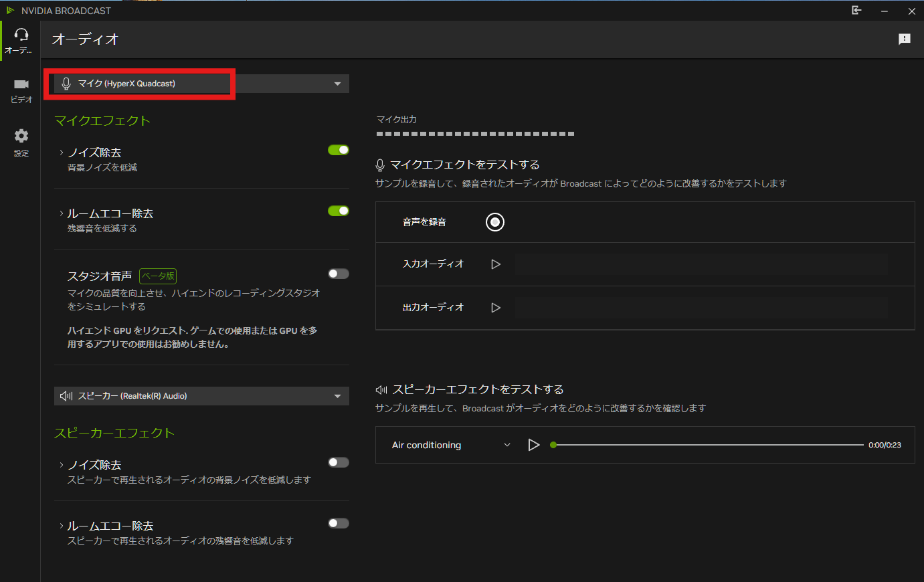Click the 背景ノイズを低減 description
924x582 pixels.
tap(102, 168)
